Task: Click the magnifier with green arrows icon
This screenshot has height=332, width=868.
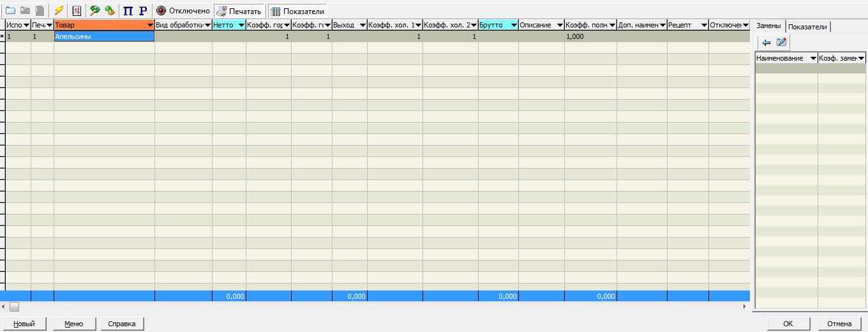Action: coord(94,11)
